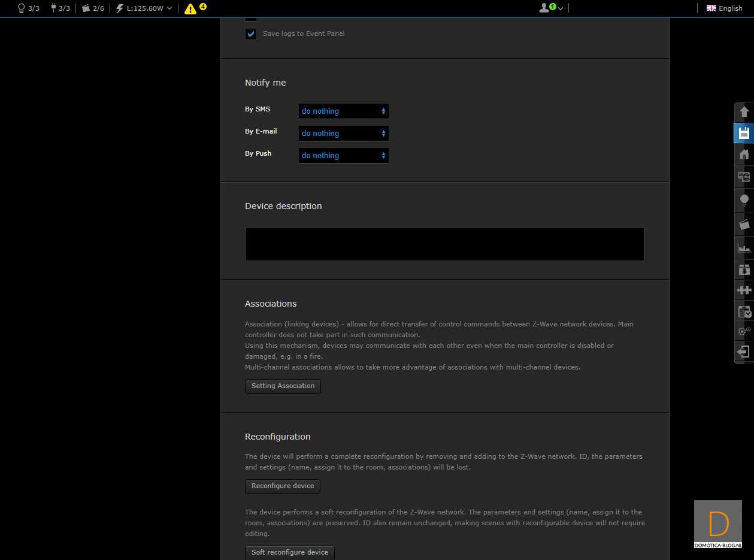Image resolution: width=754 pixels, height=560 pixels.
Task: Open the light bulb devices icon in sidebar
Action: point(744,199)
